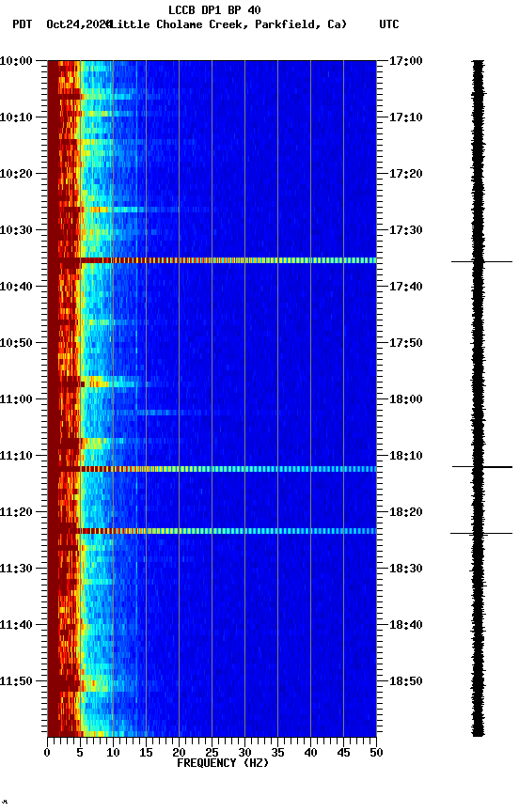Click the seismogram spike marker near 18:24 UTC
This screenshot has height=812, width=519.
click(x=481, y=534)
